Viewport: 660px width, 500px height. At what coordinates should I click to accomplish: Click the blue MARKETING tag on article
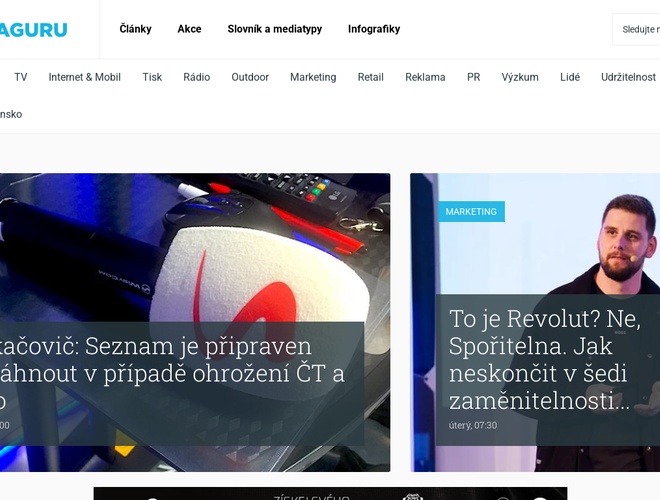(x=471, y=211)
